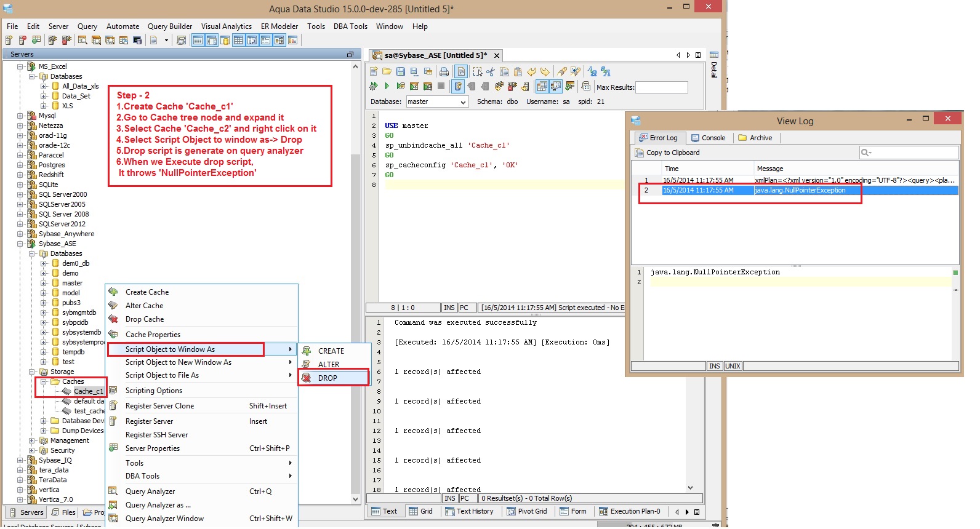Collapse the MS_Excel server tree node
The width and height of the screenshot is (980, 529).
[20, 66]
